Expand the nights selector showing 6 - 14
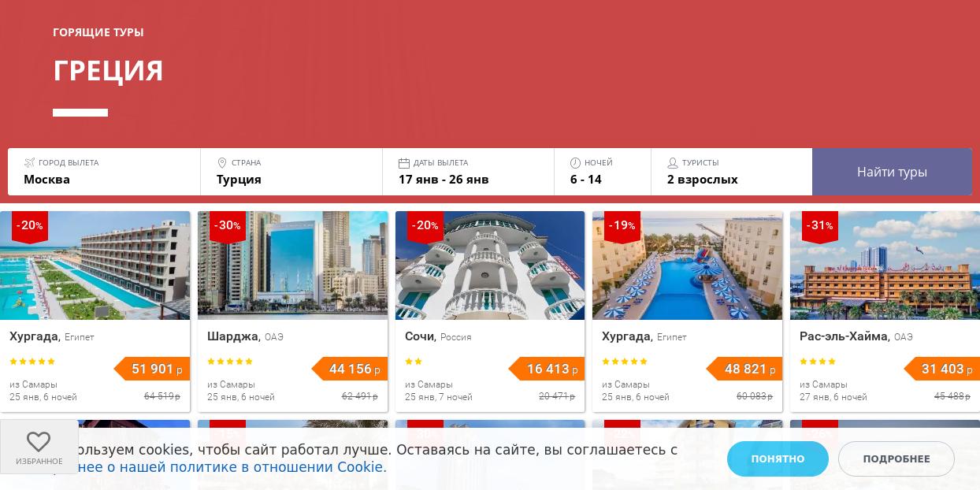Viewport: 980px width, 490px height. 603,172
